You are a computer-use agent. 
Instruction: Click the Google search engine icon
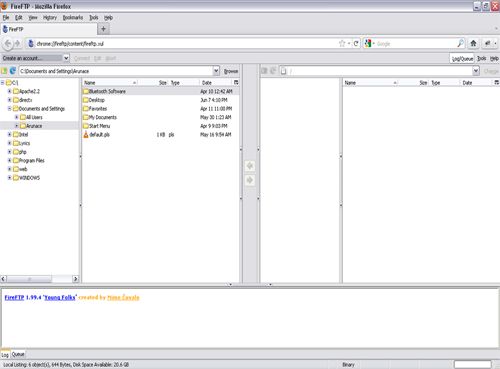[368, 43]
